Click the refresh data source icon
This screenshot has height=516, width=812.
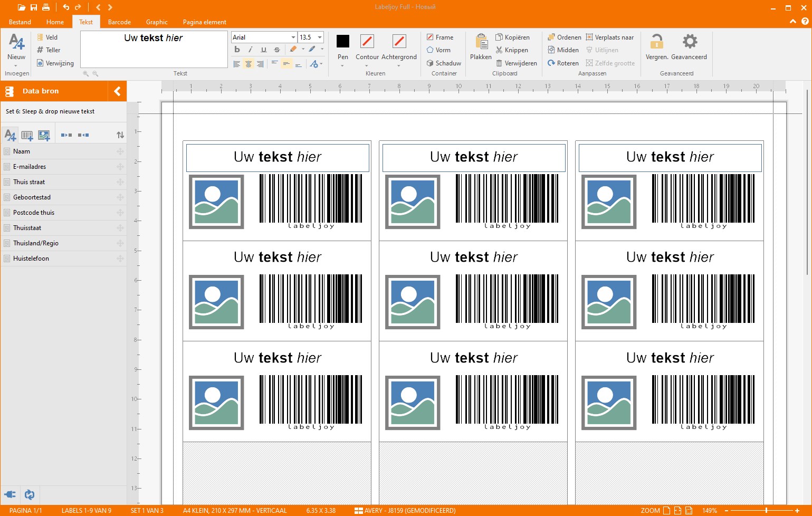click(x=30, y=494)
